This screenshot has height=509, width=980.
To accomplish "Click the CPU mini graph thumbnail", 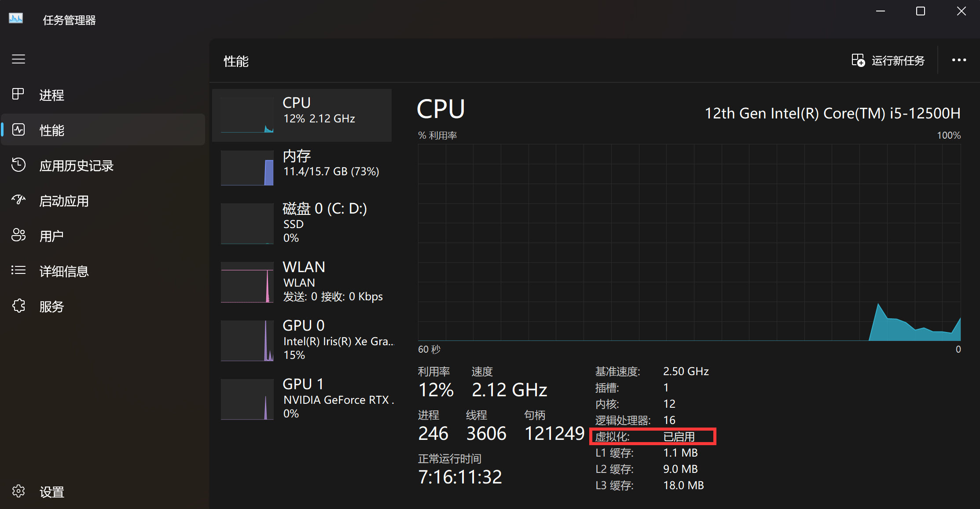I will (x=247, y=115).
